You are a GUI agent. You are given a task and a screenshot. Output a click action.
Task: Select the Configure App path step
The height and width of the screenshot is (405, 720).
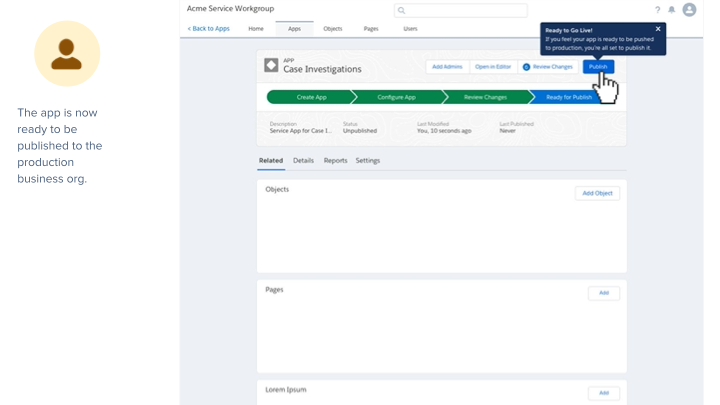coord(396,97)
